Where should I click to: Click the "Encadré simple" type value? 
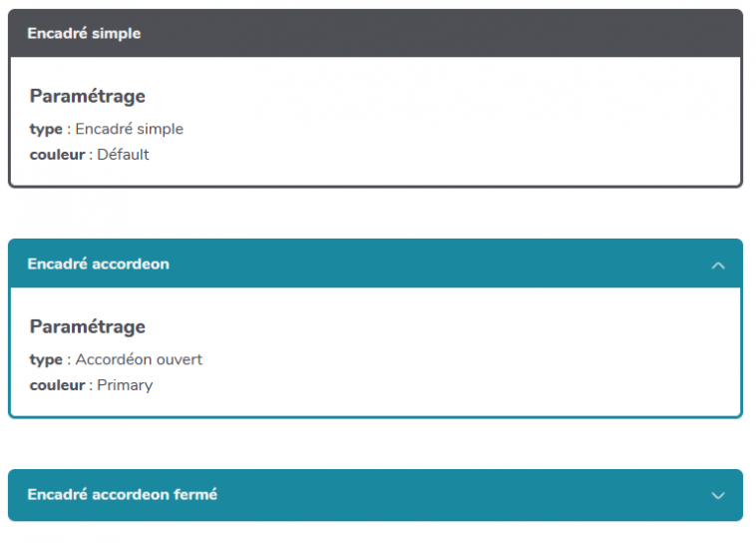(130, 129)
